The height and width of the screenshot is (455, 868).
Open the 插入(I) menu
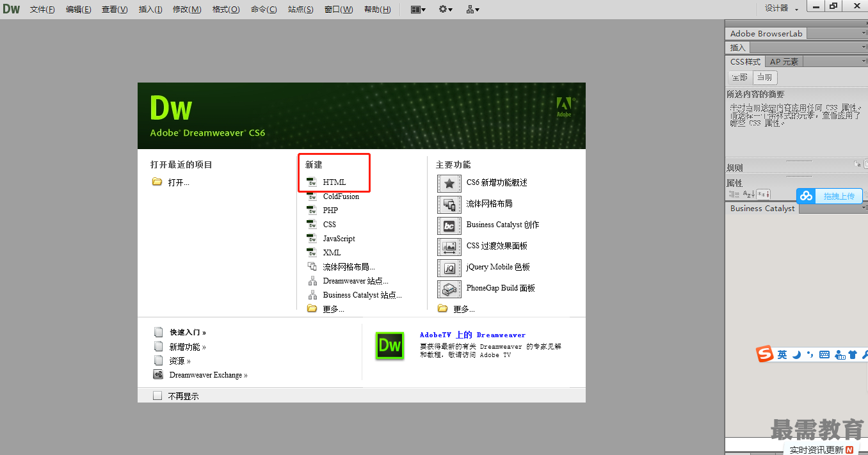point(150,10)
